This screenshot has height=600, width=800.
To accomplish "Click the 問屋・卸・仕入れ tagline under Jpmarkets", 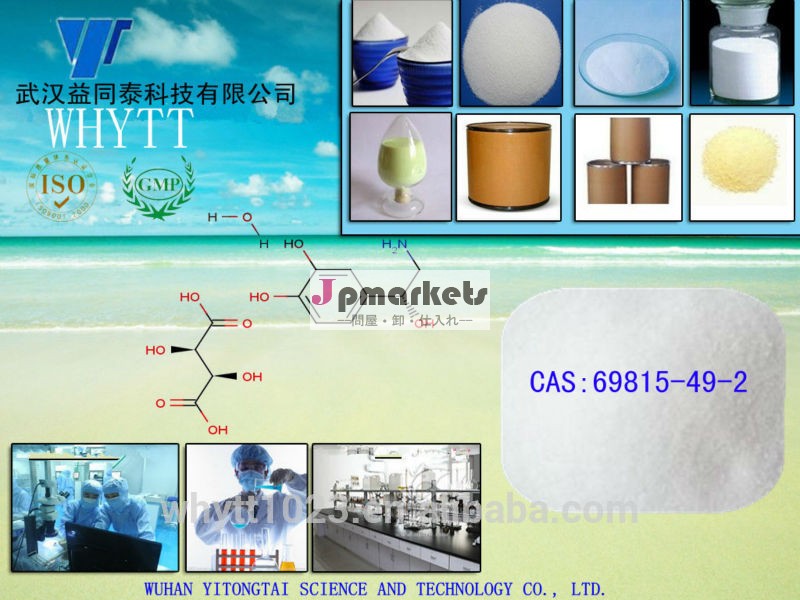I will click(405, 321).
